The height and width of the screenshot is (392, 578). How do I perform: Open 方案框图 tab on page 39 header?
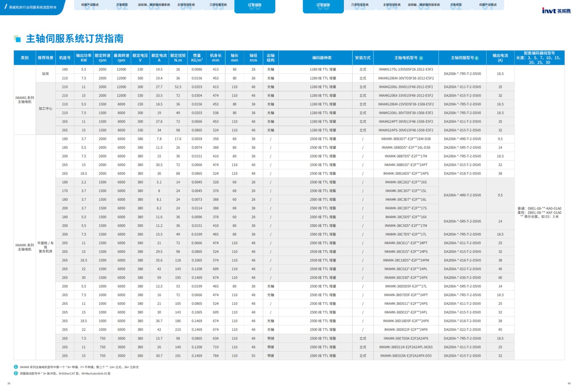pos(122,5)
